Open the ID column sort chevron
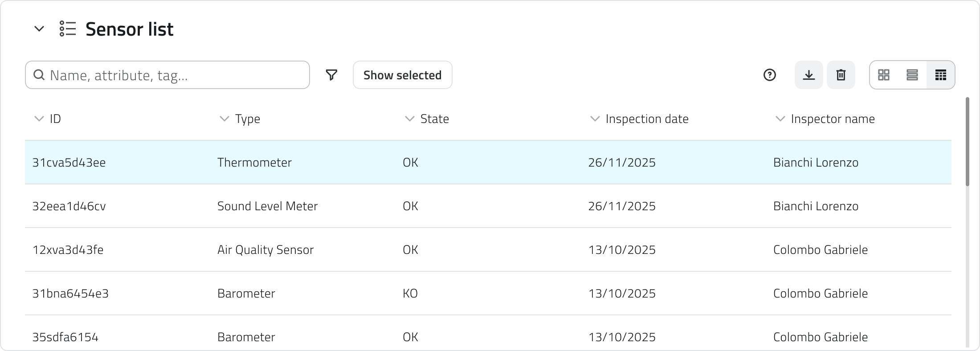Image resolution: width=980 pixels, height=351 pixels. tap(39, 118)
